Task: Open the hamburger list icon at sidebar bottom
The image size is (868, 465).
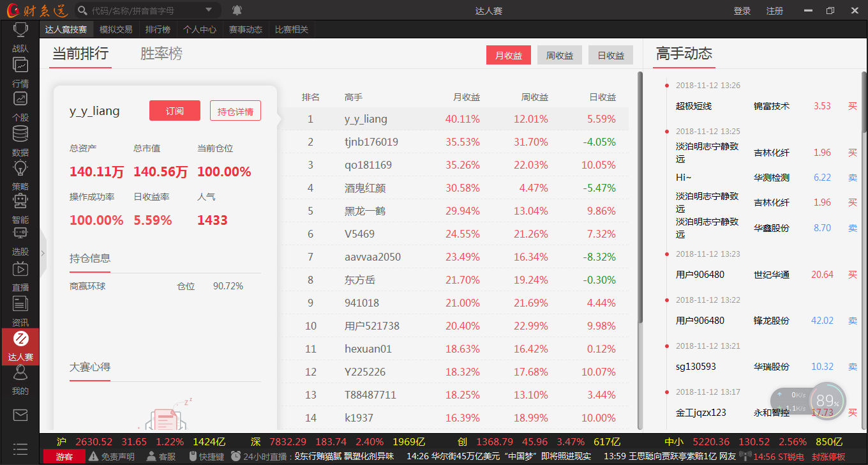Action: tap(20, 449)
